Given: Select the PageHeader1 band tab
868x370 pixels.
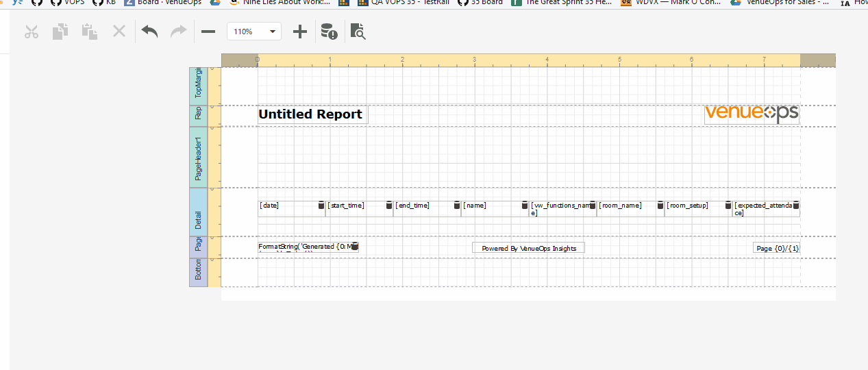Looking at the screenshot, I should 198,157.
